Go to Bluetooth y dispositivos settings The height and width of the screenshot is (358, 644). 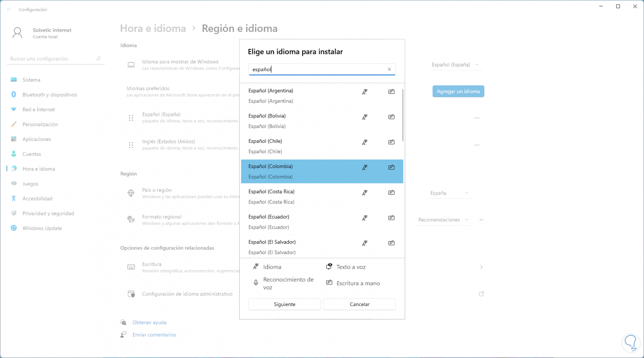pos(50,95)
